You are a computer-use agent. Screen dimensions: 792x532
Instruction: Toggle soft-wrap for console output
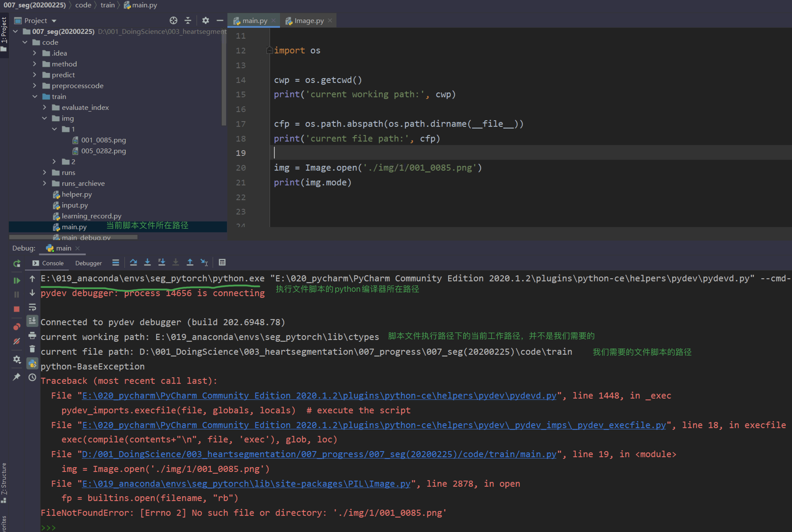(x=33, y=307)
